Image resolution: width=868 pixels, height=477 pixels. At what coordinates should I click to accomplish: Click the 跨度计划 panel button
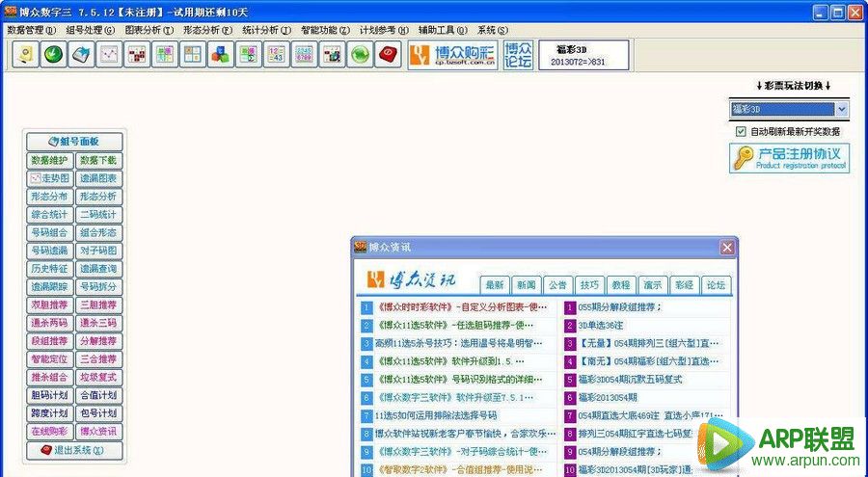tap(50, 413)
